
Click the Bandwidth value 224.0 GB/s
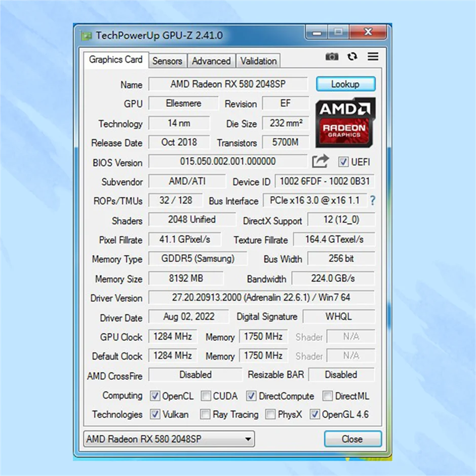click(x=333, y=279)
